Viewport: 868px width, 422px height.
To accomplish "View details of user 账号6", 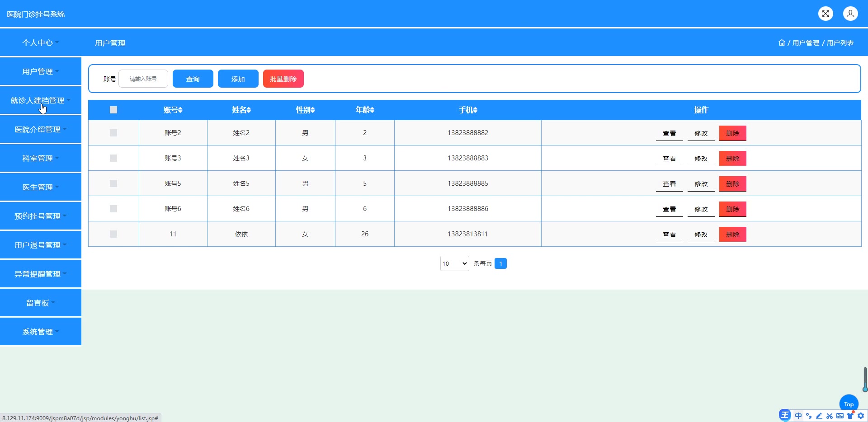I will (x=670, y=209).
